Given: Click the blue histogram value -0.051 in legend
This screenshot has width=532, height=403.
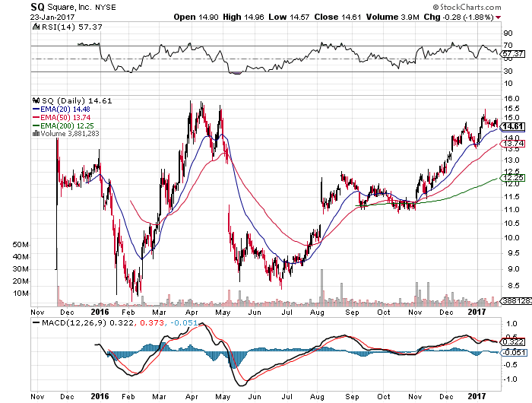Looking at the screenshot, I should click(182, 322).
